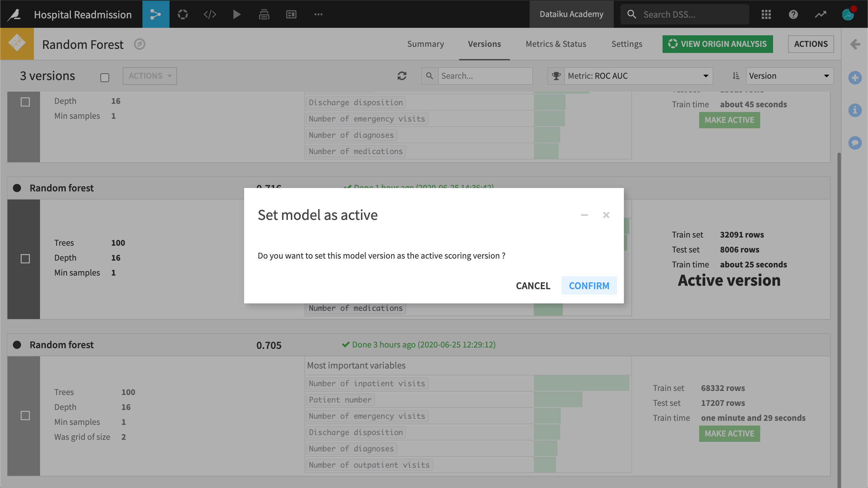
Task: Open the stacked layers icon in top bar
Action: click(x=264, y=14)
